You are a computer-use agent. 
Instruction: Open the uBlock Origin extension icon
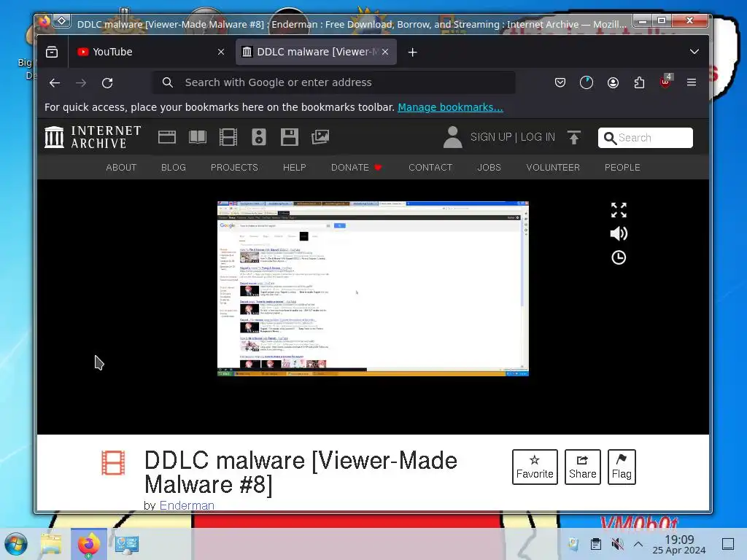tap(665, 82)
